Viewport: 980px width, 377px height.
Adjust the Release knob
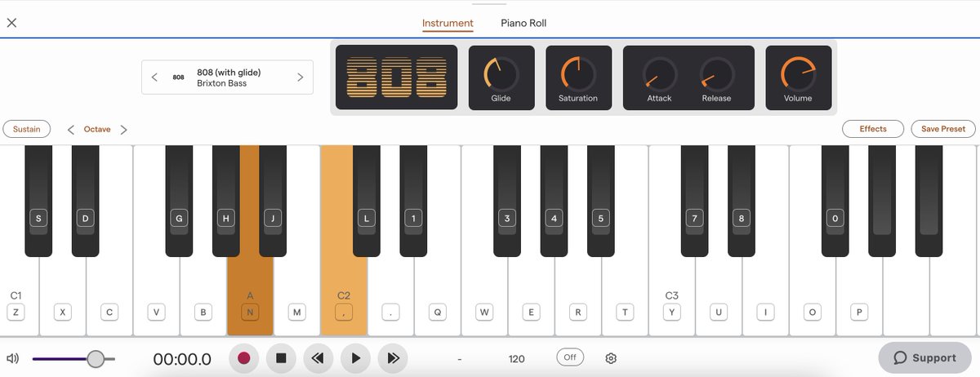point(717,74)
